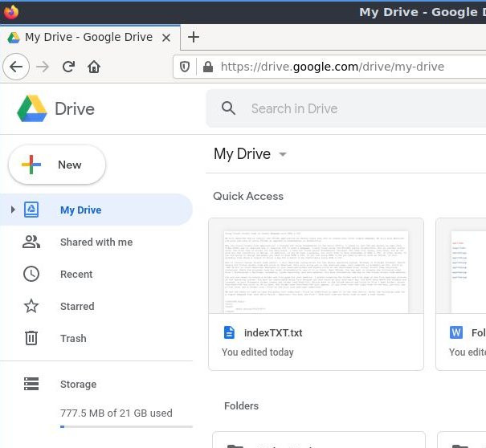Open the site security lock icon
The image size is (486, 448).
point(208,67)
